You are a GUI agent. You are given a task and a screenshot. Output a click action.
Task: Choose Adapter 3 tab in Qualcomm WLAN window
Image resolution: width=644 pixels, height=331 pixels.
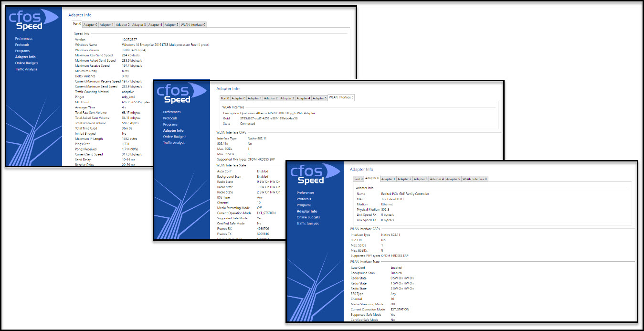click(287, 98)
